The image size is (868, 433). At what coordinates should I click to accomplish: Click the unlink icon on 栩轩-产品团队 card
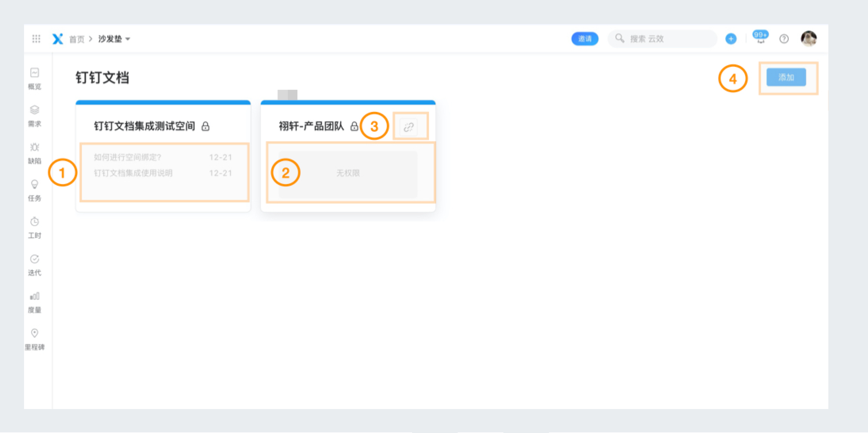pyautogui.click(x=409, y=127)
